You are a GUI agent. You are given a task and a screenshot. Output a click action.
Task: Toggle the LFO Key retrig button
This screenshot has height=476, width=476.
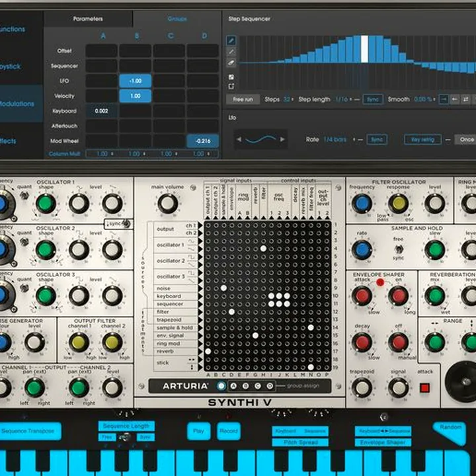(x=422, y=139)
